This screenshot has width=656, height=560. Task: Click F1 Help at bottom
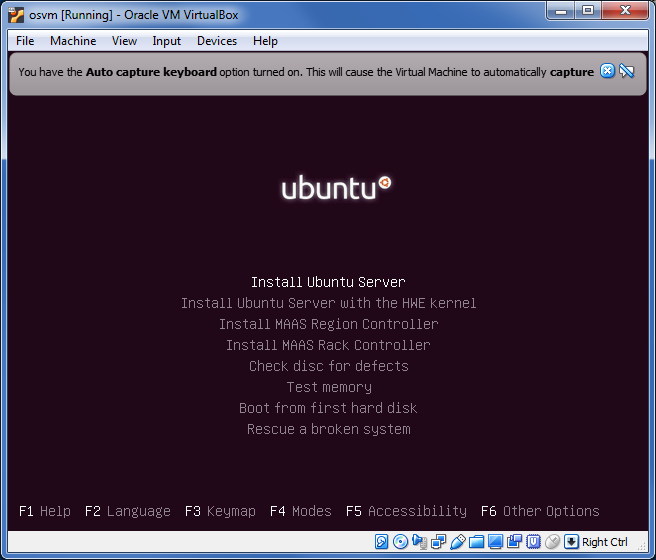point(45,511)
